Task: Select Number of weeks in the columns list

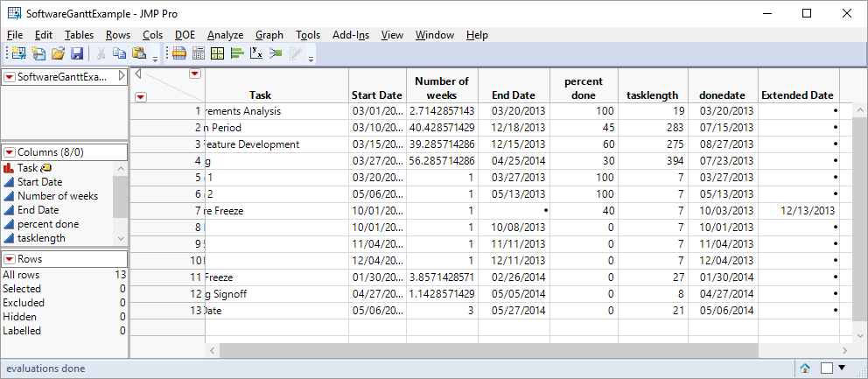Action: pyautogui.click(x=58, y=195)
